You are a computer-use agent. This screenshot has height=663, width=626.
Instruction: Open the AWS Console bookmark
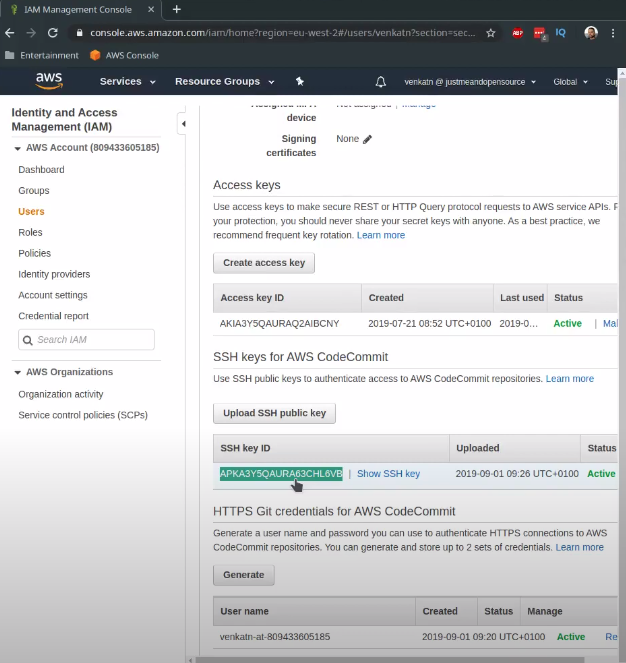[124, 55]
